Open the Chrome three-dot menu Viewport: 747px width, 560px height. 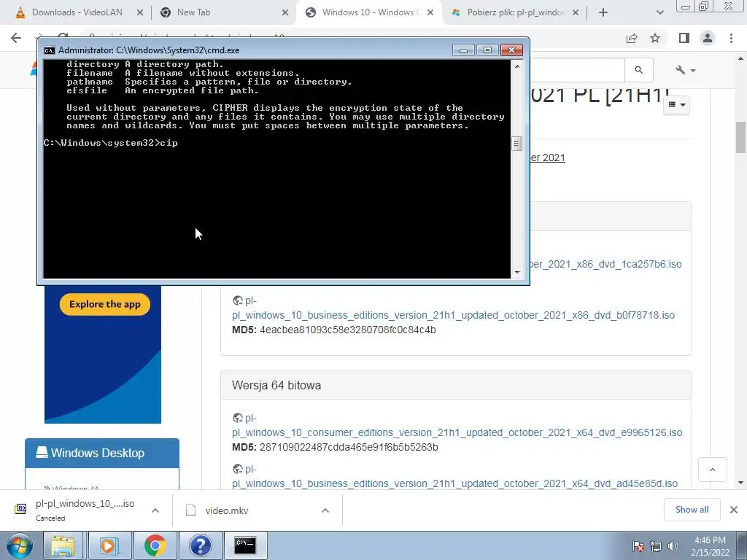click(x=731, y=38)
